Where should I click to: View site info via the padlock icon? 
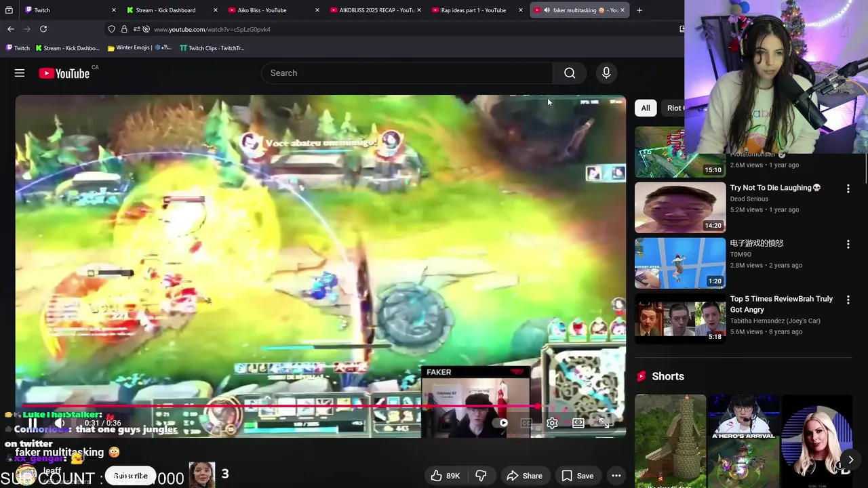pyautogui.click(x=124, y=29)
